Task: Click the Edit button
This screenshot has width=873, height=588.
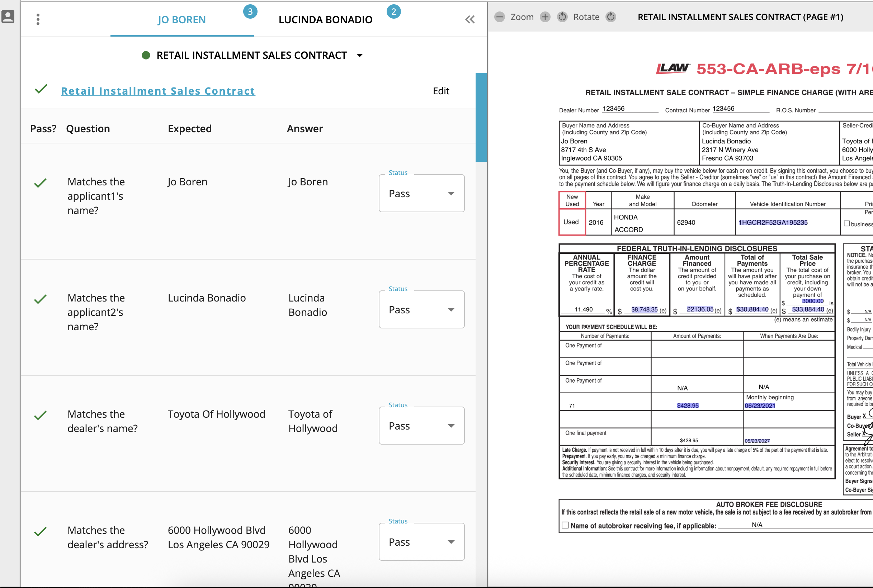Action: (441, 91)
